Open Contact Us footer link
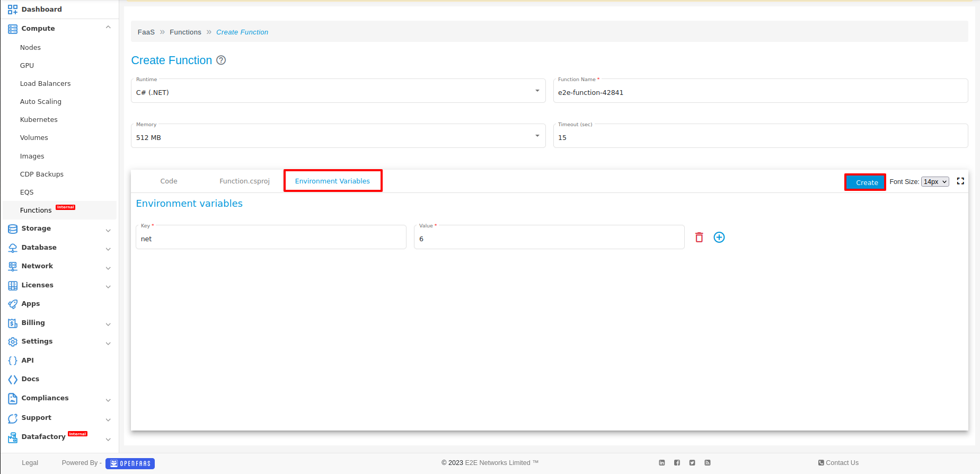980x474 pixels. (x=838, y=463)
